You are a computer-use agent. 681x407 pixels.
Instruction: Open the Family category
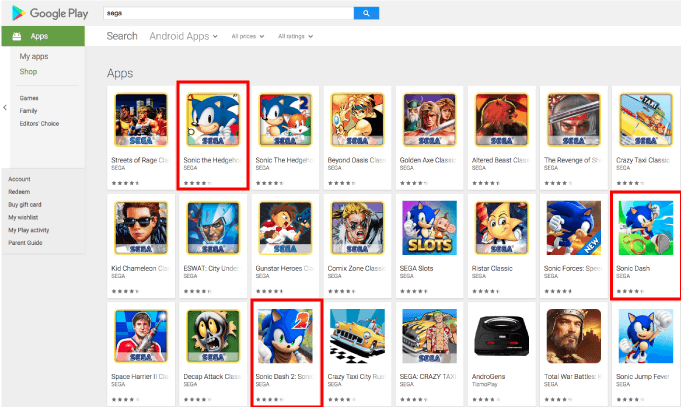28,111
